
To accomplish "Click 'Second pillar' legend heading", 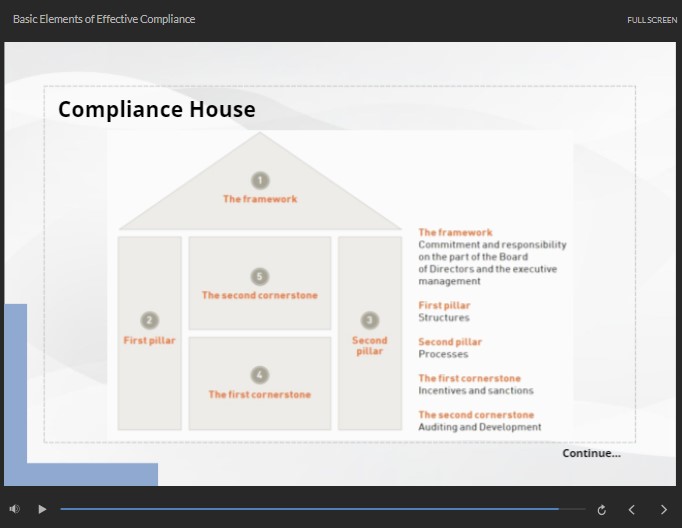I will click(x=450, y=342).
